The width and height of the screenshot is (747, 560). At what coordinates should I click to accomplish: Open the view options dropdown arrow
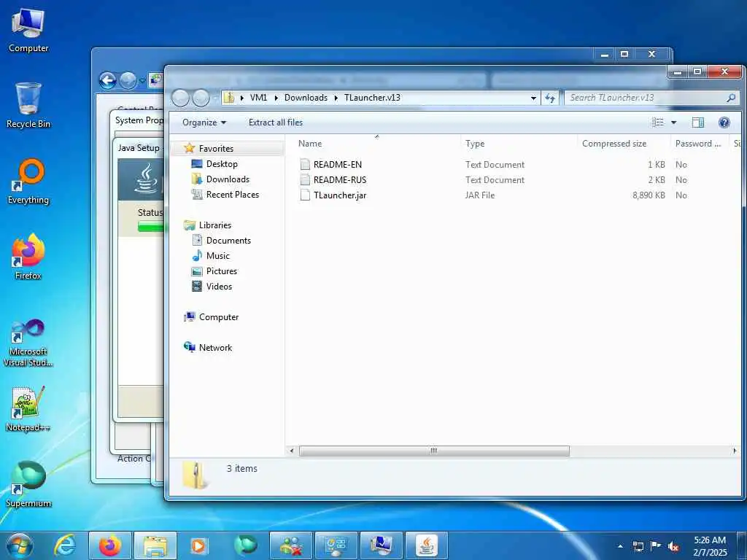(x=673, y=122)
